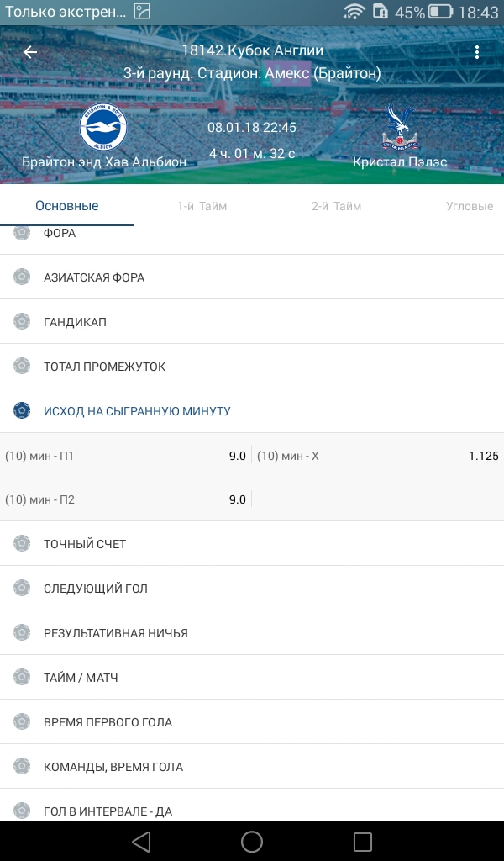
Task: Tap the Brighton & Hove Albion crest
Action: (103, 128)
